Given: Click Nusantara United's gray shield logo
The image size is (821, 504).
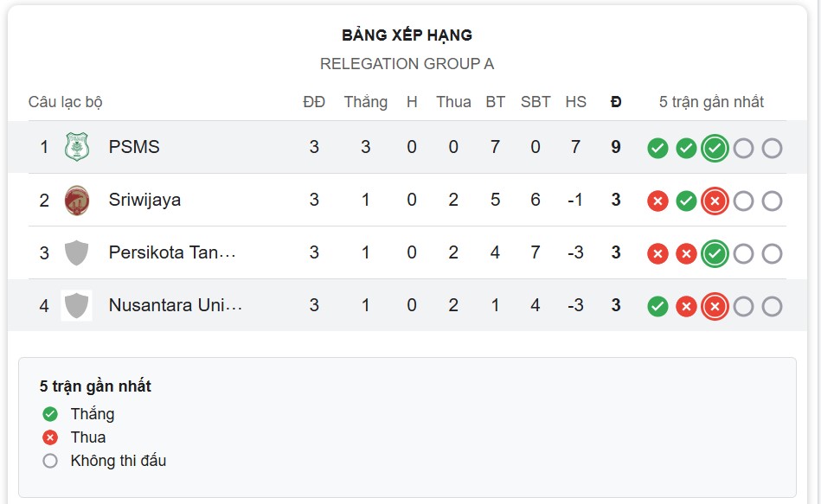Looking at the screenshot, I should [x=76, y=306].
